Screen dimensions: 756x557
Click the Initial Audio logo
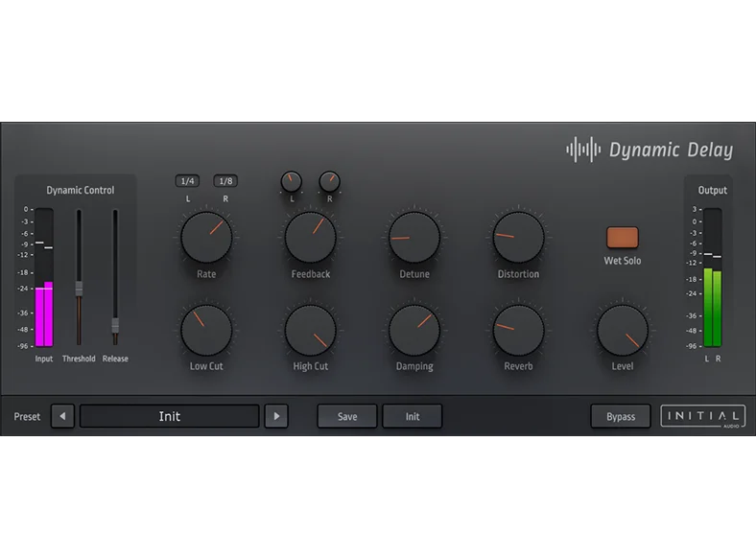click(x=703, y=416)
